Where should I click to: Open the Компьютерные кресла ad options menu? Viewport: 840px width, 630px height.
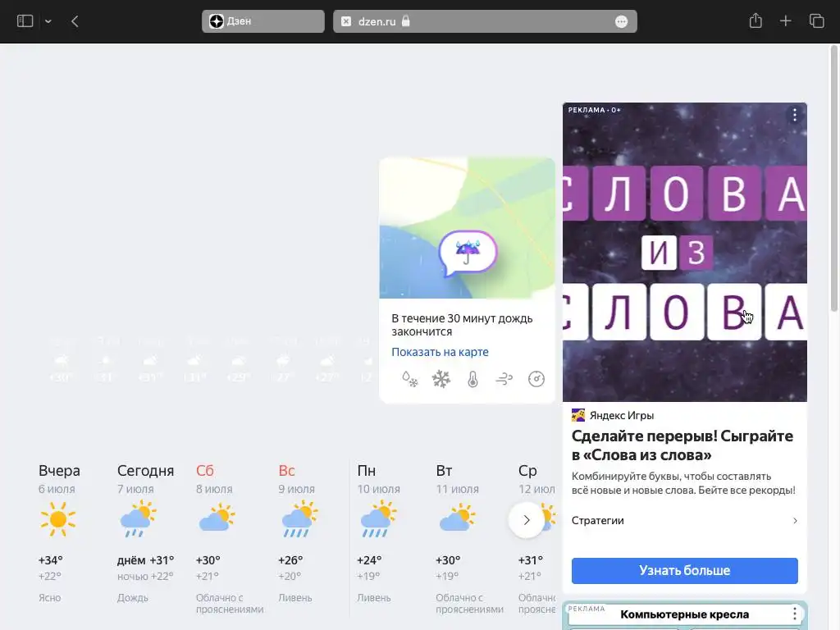(x=794, y=614)
